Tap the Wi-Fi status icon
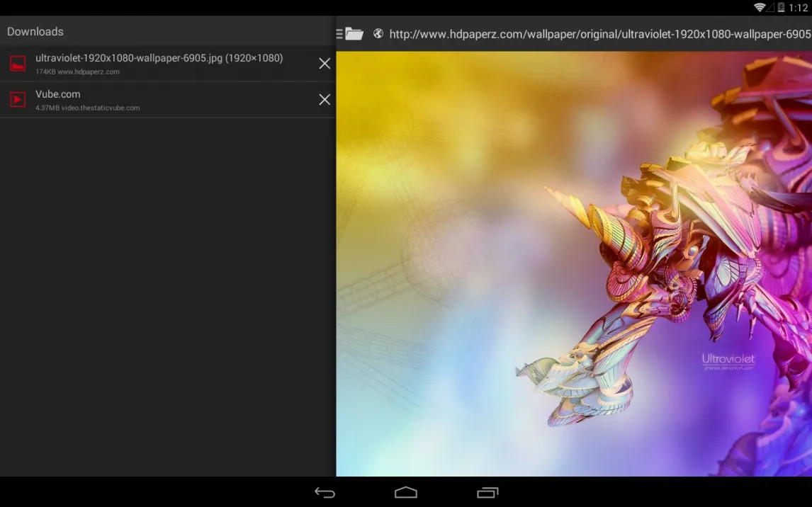The height and width of the screenshot is (507, 812). point(760,8)
